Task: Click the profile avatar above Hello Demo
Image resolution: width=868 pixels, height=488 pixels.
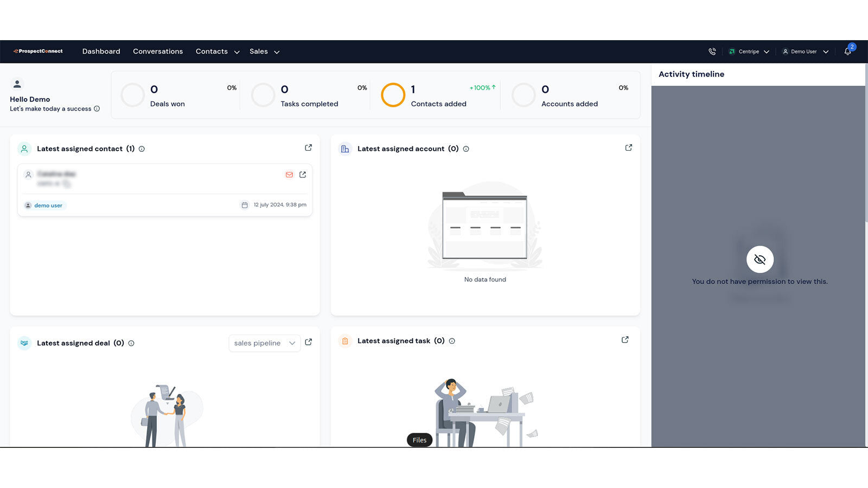Action: pos(17,84)
